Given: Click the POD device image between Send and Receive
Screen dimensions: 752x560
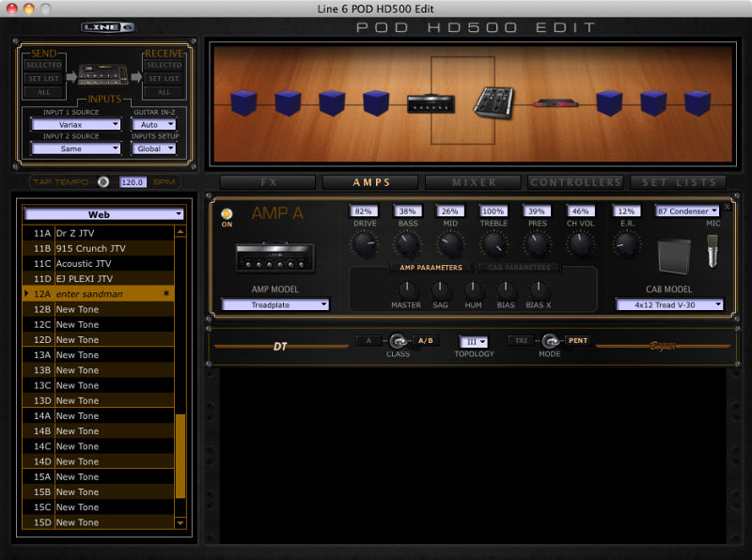Looking at the screenshot, I should (103, 75).
